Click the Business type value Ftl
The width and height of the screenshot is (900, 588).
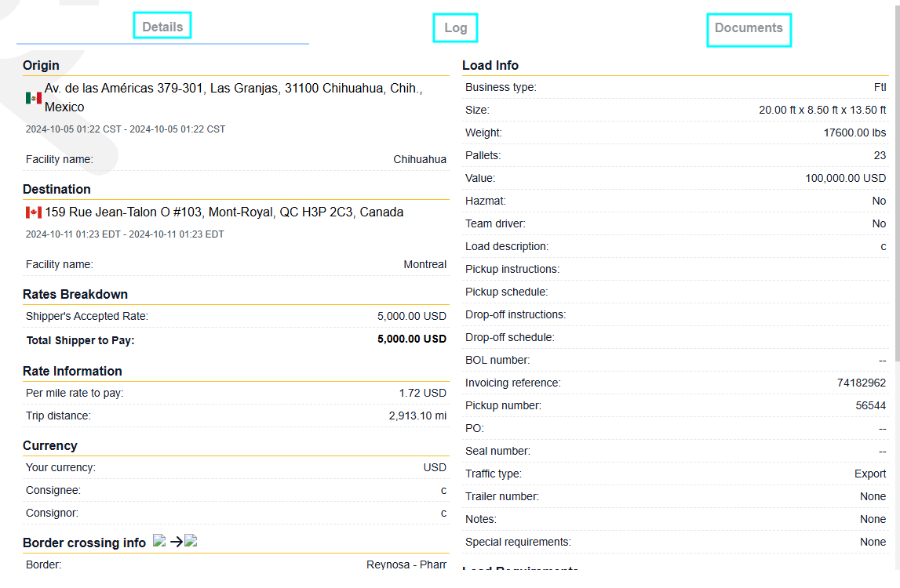[880, 87]
